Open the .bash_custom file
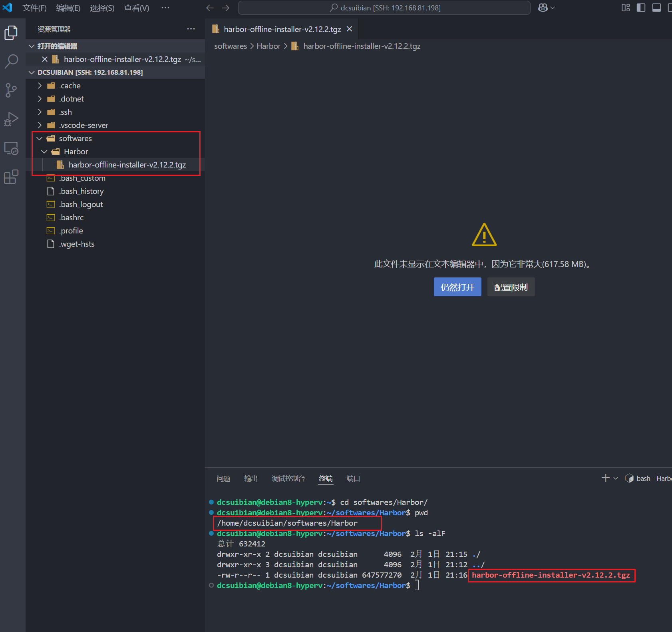This screenshot has width=672, height=632. point(115,178)
